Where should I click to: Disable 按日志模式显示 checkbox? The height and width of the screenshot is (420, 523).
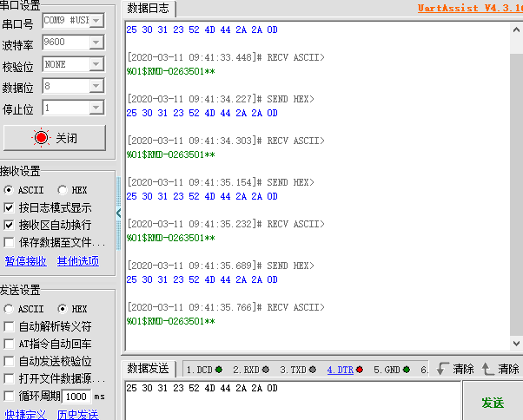point(10,207)
